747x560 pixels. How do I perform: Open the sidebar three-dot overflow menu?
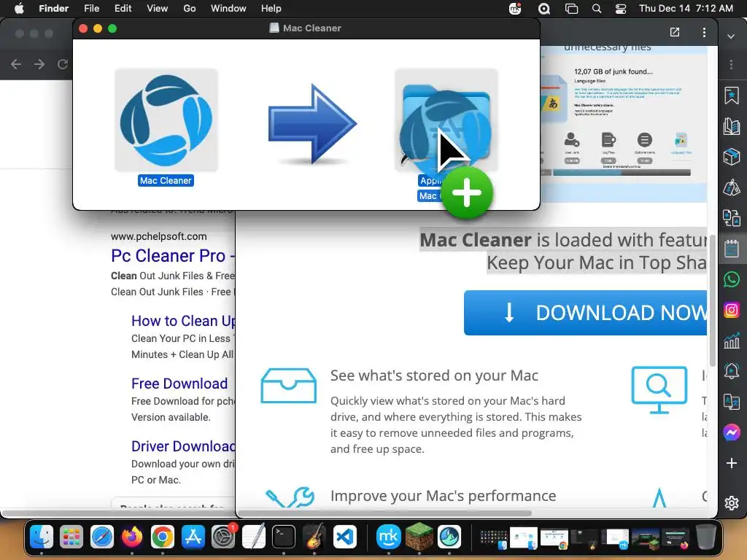731,64
